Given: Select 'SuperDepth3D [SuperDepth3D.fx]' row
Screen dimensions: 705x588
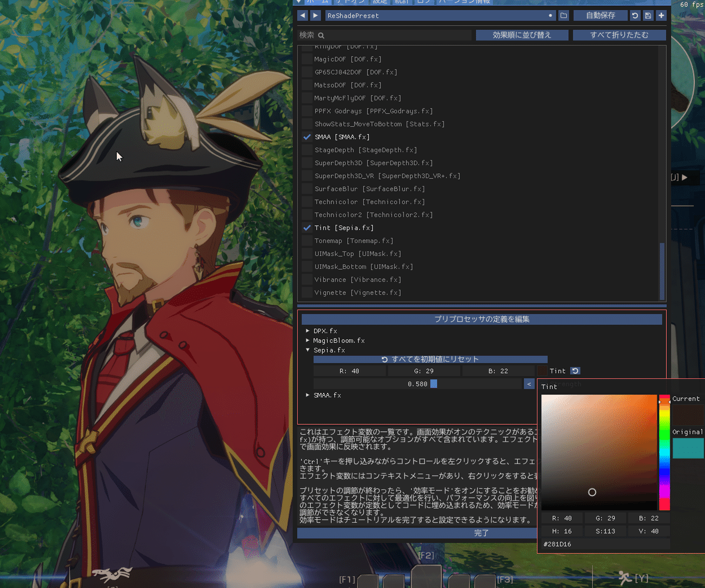Looking at the screenshot, I should tap(373, 163).
